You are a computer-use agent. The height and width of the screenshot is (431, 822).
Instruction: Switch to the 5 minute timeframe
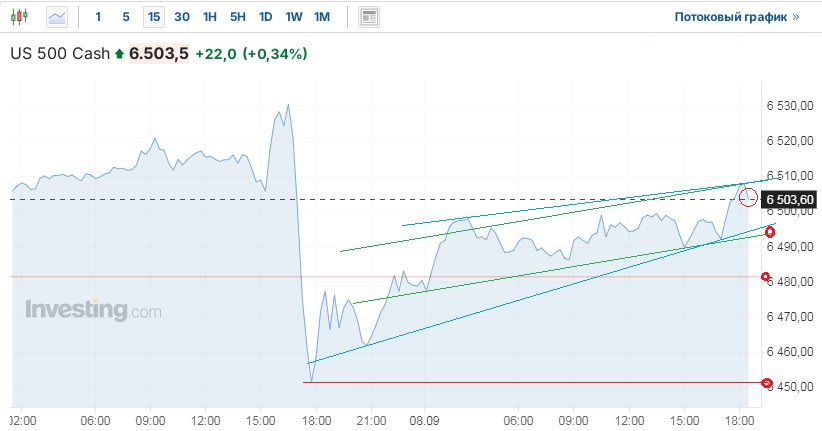[125, 17]
